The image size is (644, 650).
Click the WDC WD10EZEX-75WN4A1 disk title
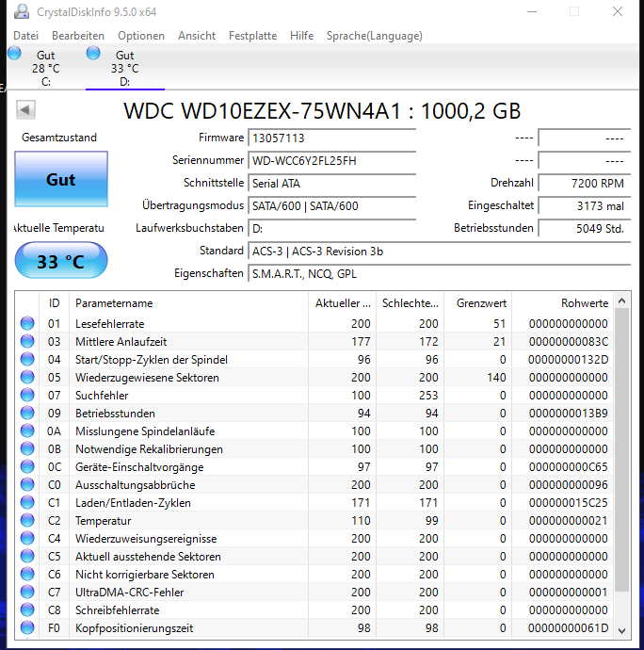[322, 111]
